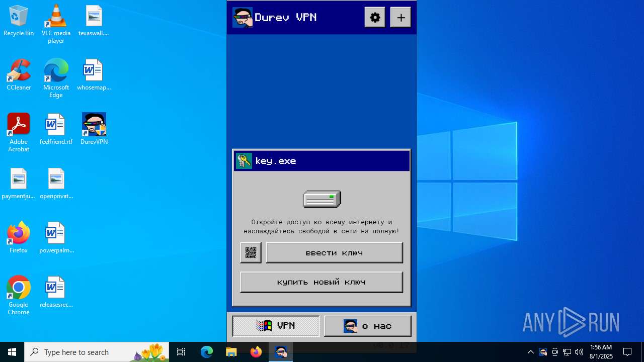Open the notification center icon
Image resolution: width=644 pixels, height=362 pixels.
(x=627, y=352)
